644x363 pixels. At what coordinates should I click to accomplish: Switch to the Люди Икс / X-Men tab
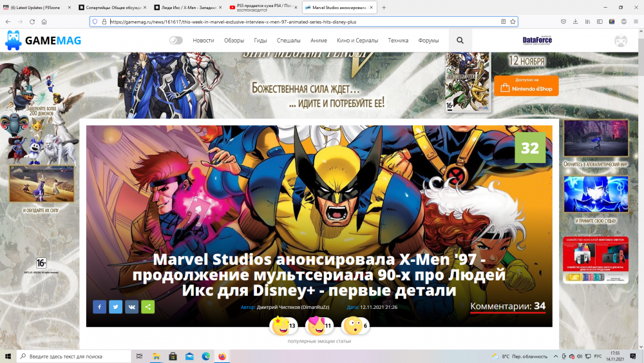tap(188, 7)
